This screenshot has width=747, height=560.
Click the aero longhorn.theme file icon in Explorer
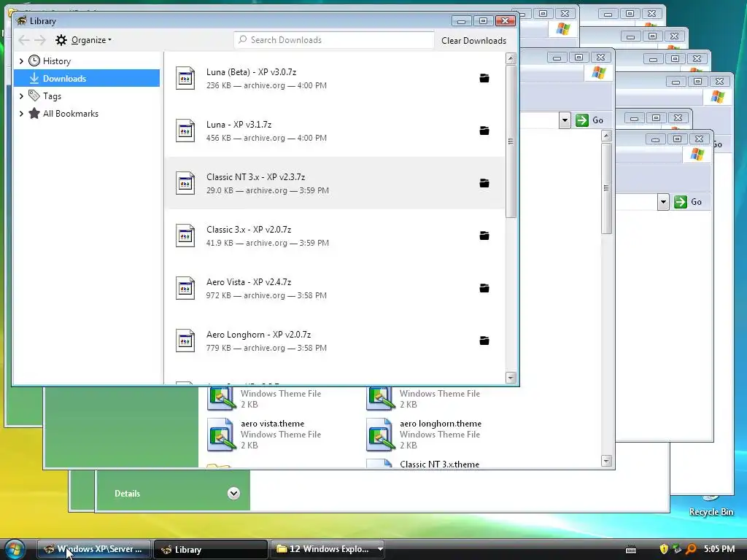click(x=381, y=435)
